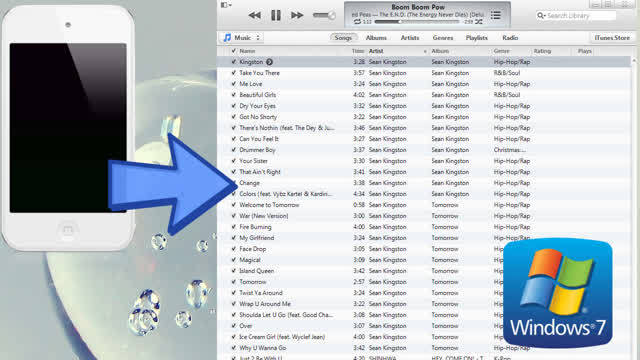
Task: Pause the currently playing song
Action: click(276, 16)
